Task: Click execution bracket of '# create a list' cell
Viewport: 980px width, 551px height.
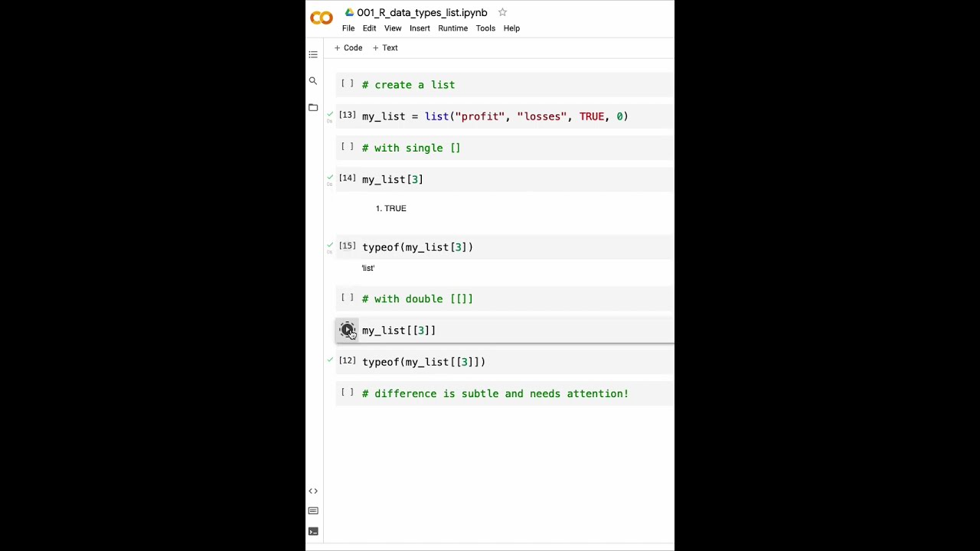Action: coord(348,83)
